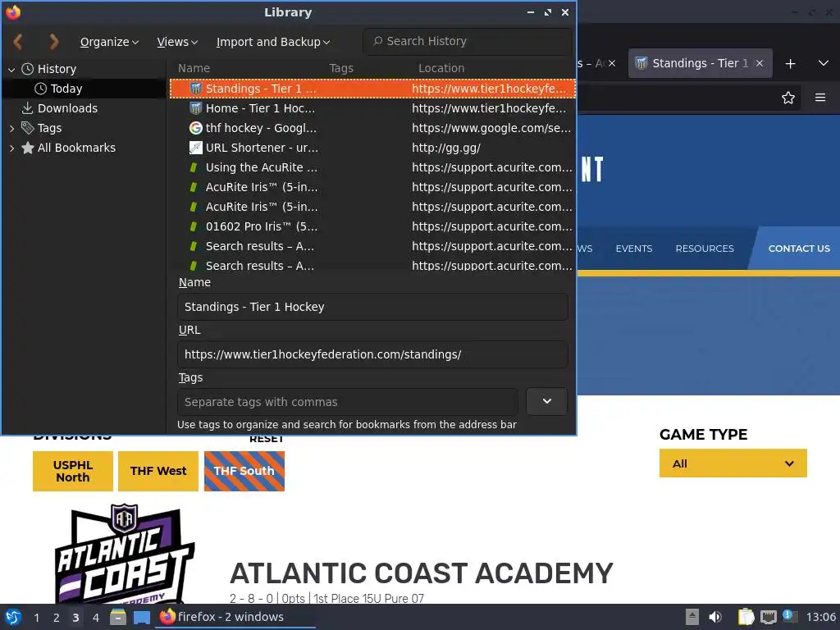The height and width of the screenshot is (630, 840).
Task: Click the network monitor tray icon
Action: click(x=768, y=617)
